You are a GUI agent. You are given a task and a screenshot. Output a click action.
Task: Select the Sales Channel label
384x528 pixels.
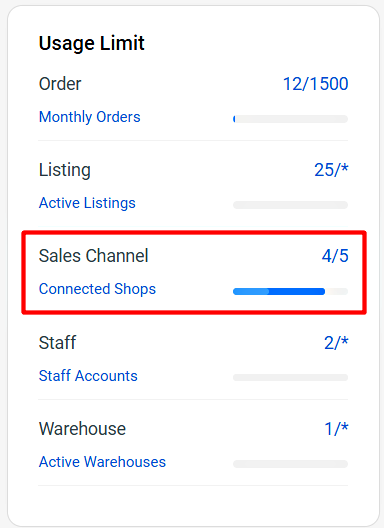(93, 256)
